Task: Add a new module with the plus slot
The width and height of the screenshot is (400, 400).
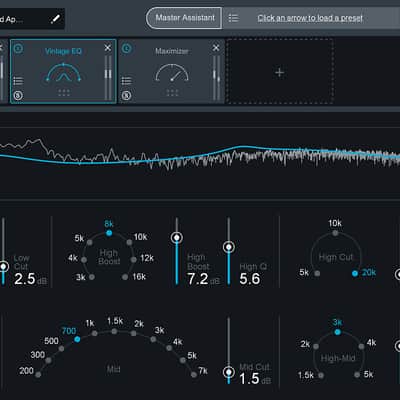Action: pos(280,72)
